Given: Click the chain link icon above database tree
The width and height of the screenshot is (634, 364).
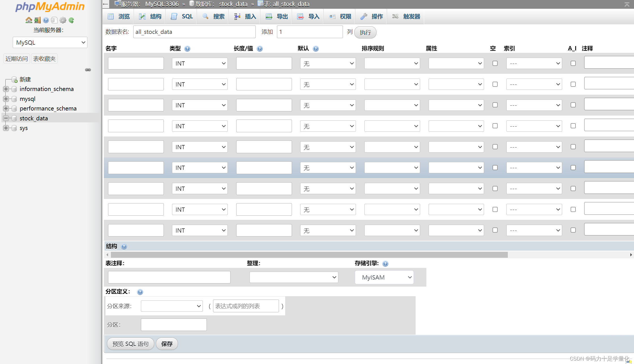Looking at the screenshot, I should click(88, 70).
